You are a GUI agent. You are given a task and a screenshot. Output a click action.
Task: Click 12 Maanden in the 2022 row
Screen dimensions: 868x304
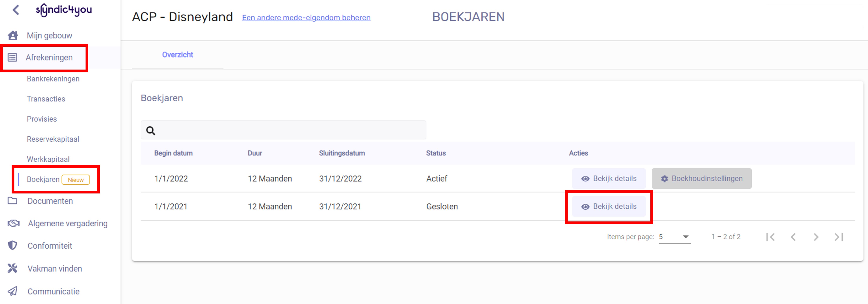(x=270, y=178)
